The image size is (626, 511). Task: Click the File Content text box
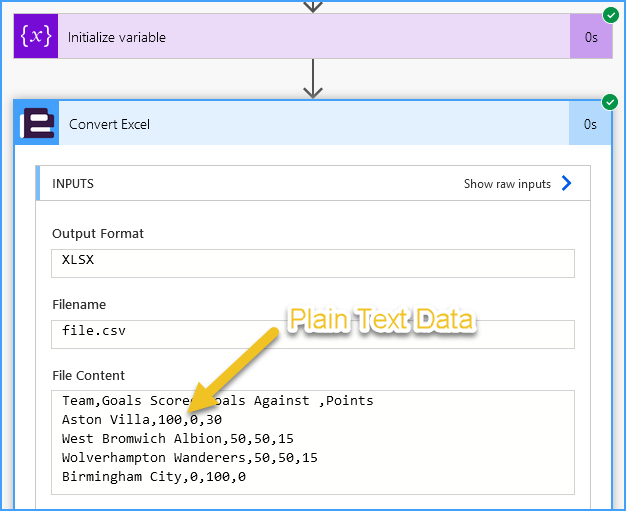tap(313, 442)
